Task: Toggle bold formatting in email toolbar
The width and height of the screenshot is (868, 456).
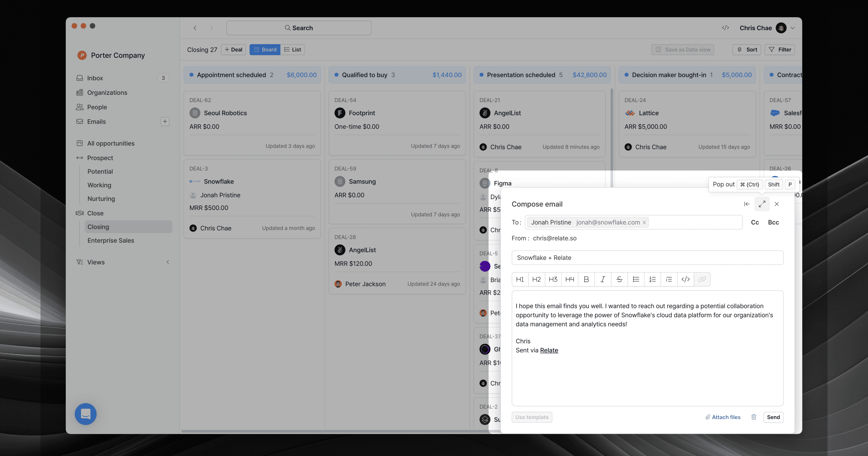Action: (x=586, y=279)
